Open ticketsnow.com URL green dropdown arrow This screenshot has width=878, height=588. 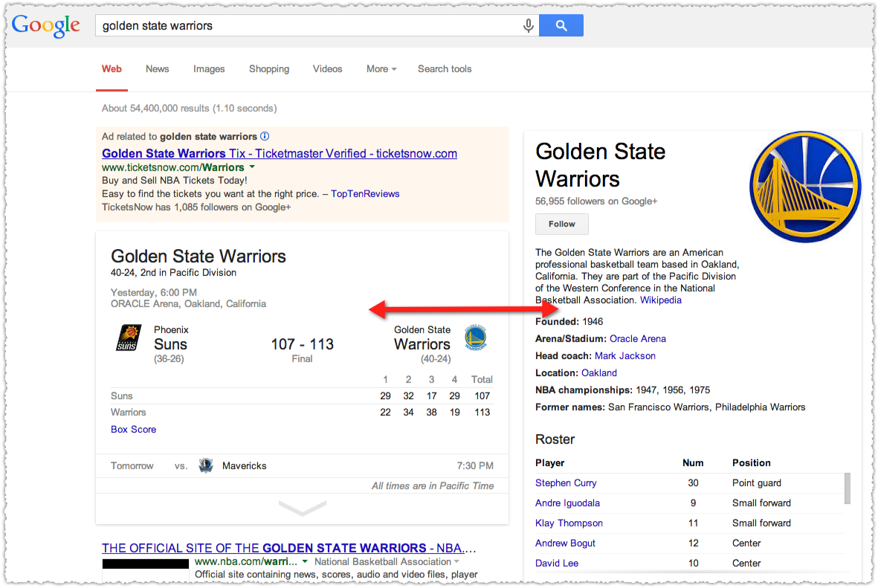(252, 167)
